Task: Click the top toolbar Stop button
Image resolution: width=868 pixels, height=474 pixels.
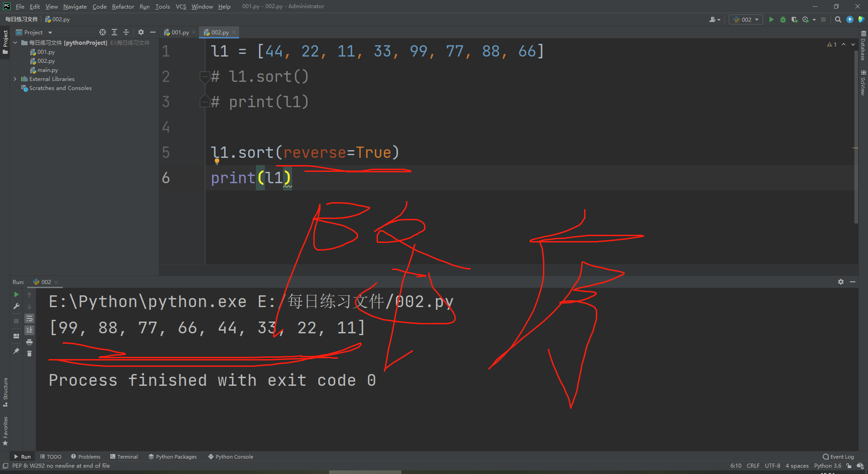Action: coord(823,19)
